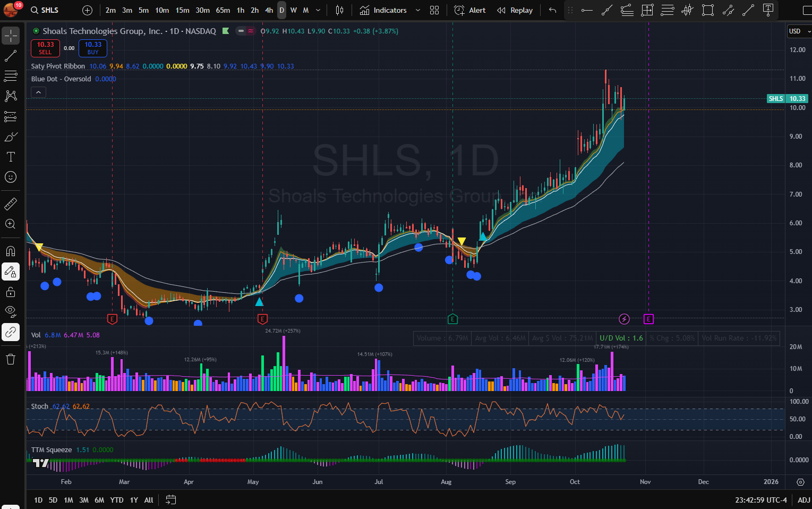812x509 pixels.
Task: Click the purple lightning event marker
Action: (x=625, y=319)
